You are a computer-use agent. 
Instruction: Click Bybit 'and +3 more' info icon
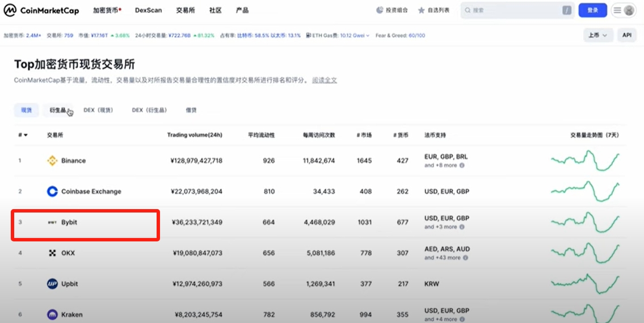click(x=462, y=227)
